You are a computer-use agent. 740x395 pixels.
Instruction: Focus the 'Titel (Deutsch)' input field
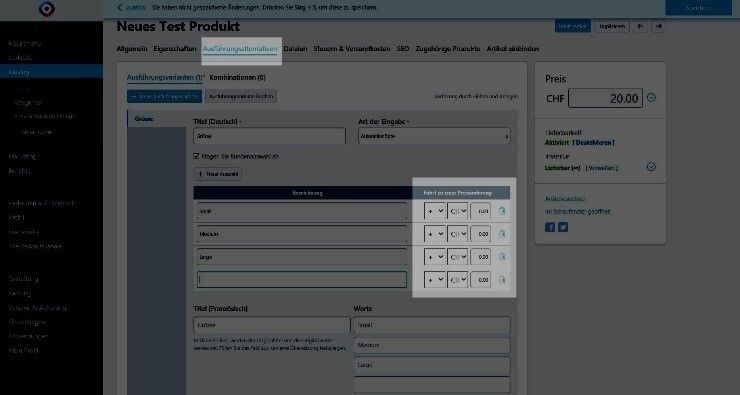tap(269, 136)
